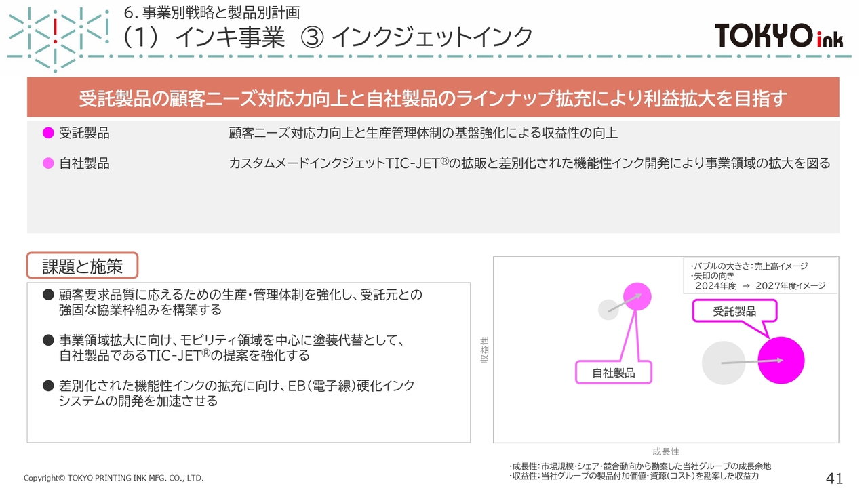Click the 受託製品 callout label in chart
The height and width of the screenshot is (488, 868).
[x=734, y=311]
